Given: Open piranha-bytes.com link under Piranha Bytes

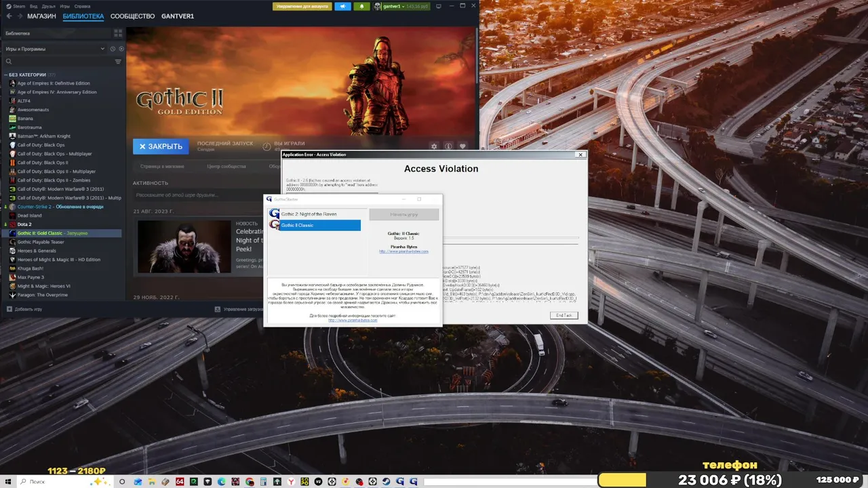Looking at the screenshot, I should (x=403, y=251).
